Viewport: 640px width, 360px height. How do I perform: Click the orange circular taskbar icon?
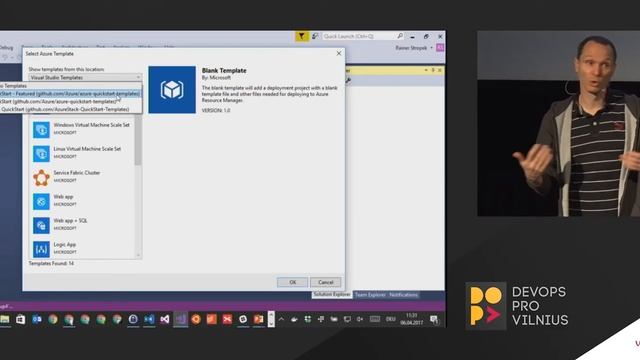coord(196,319)
